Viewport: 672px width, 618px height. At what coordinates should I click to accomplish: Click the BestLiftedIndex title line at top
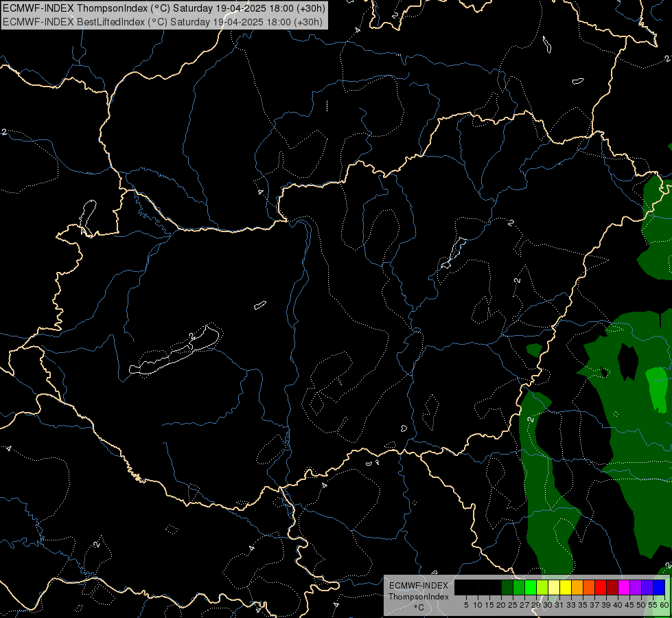pyautogui.click(x=163, y=22)
